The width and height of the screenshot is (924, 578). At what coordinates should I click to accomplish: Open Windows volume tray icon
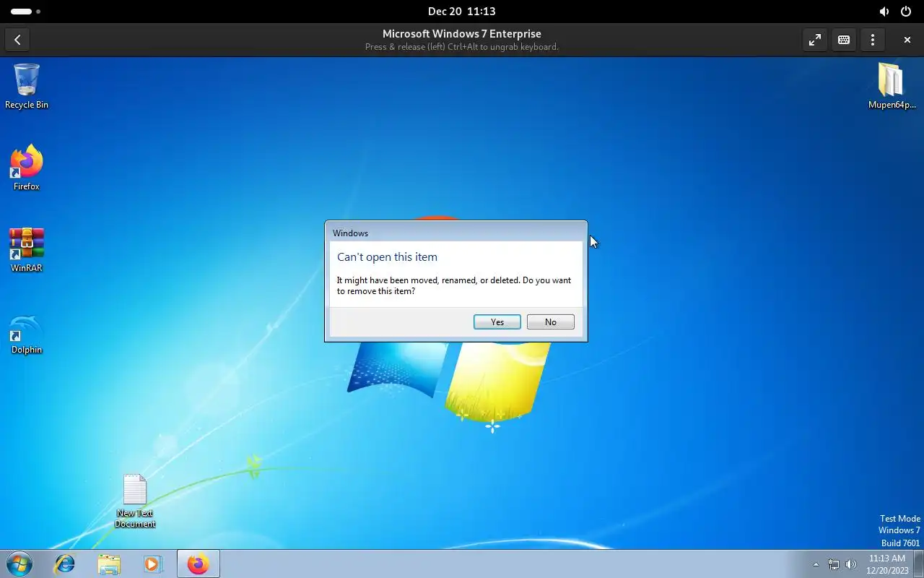851,564
